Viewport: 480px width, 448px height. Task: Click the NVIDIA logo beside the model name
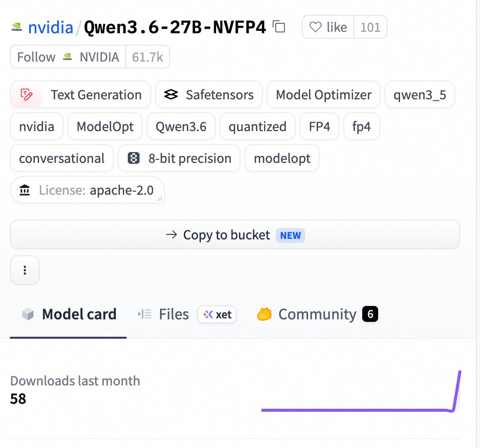coord(16,27)
